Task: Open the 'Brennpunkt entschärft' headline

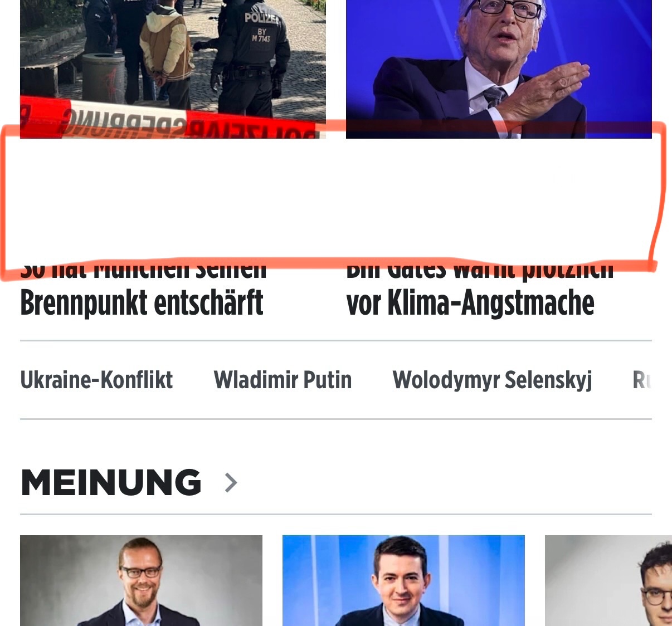Action: [142, 303]
